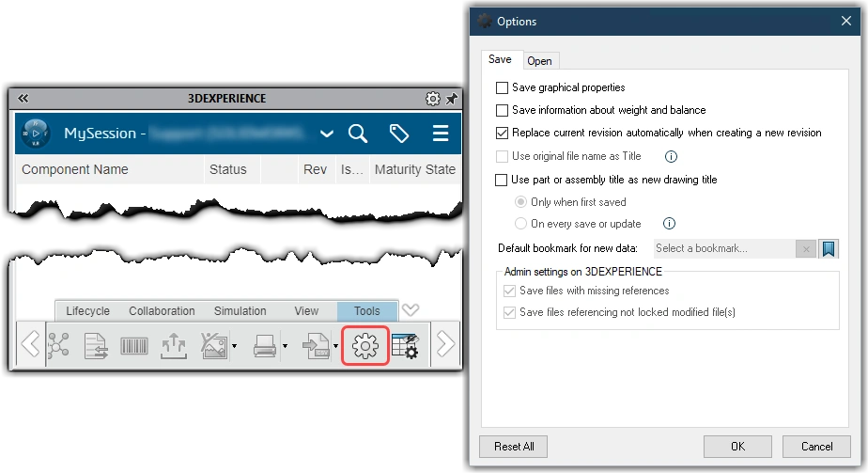Open the image icon dropdown arrow
Screen dimensions: 868x473
click(234, 347)
